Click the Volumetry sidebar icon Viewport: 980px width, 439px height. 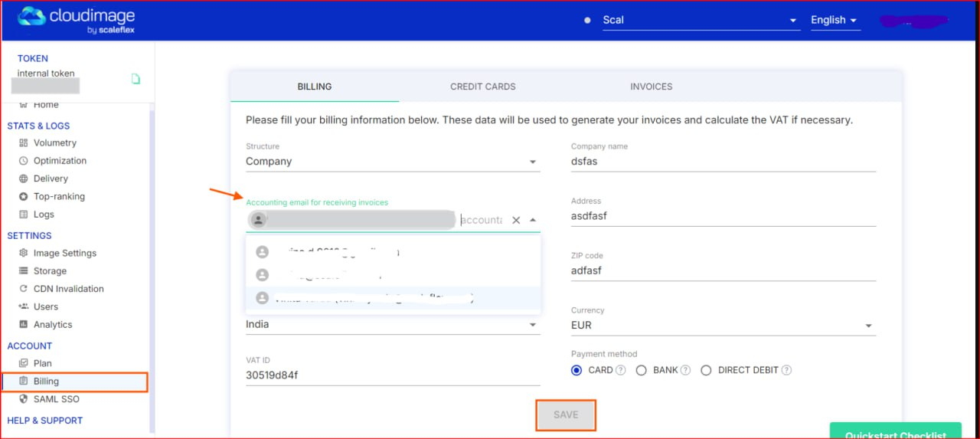23,143
